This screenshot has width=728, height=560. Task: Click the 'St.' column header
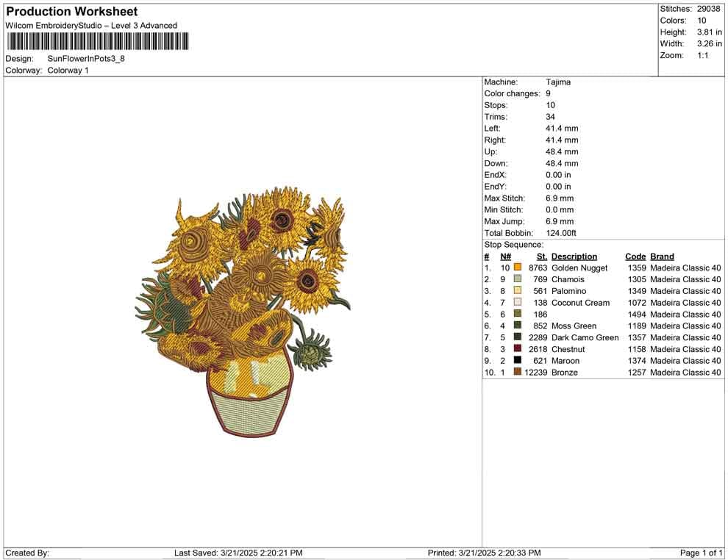coord(542,256)
